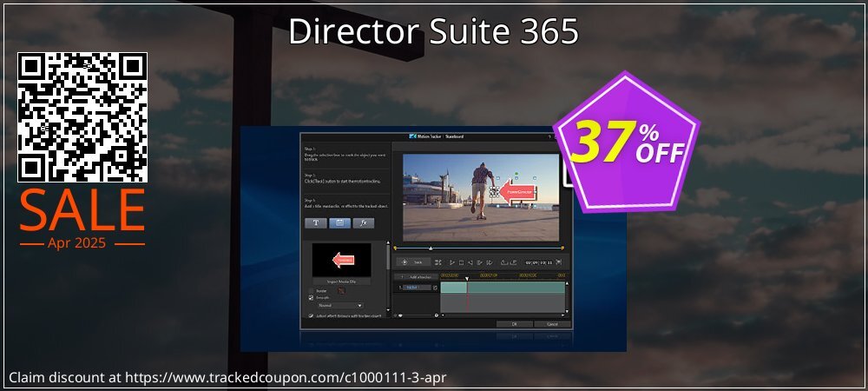The height and width of the screenshot is (391, 868).
Task: Click the preview scrubber position marker
Action: click(431, 249)
